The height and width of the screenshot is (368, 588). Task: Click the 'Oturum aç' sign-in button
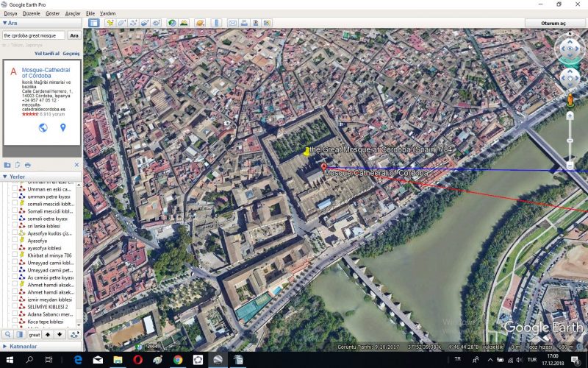tap(553, 23)
